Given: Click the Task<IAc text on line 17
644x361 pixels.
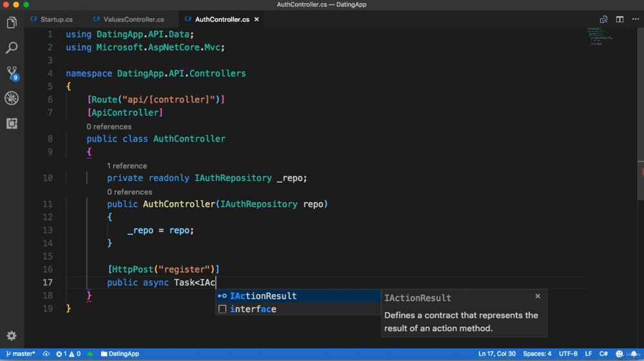Looking at the screenshot, I should [x=194, y=282].
